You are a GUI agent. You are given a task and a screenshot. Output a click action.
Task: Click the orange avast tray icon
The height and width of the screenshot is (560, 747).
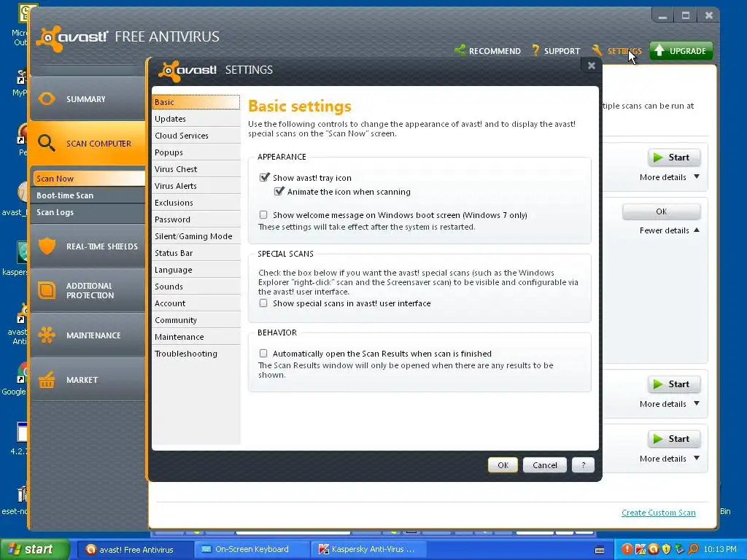(x=653, y=549)
